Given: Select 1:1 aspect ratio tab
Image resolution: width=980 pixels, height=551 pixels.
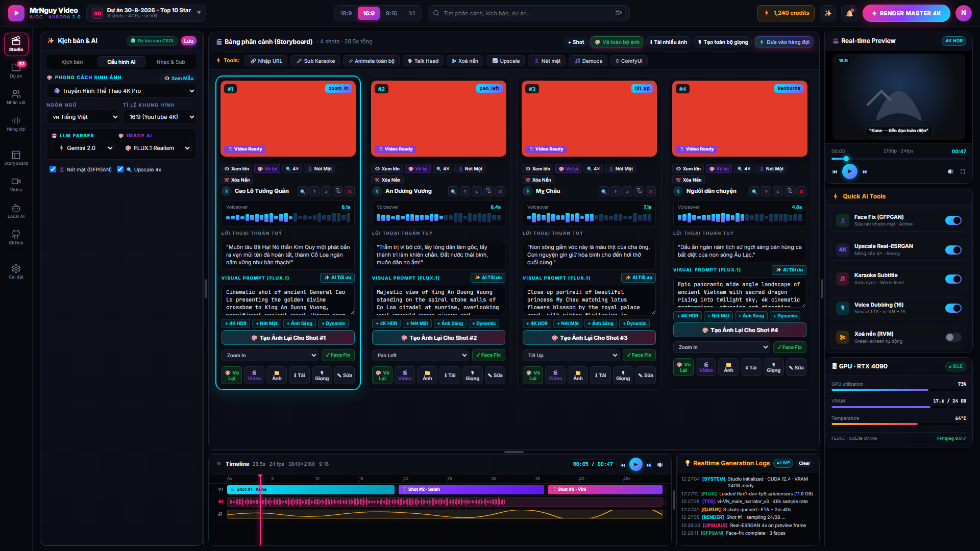Looking at the screenshot, I should 411,13.
